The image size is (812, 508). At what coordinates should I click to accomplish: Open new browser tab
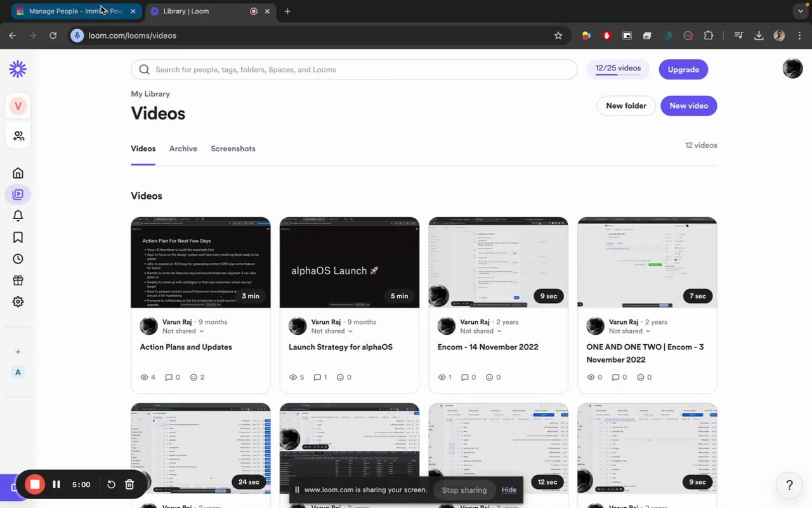287,11
